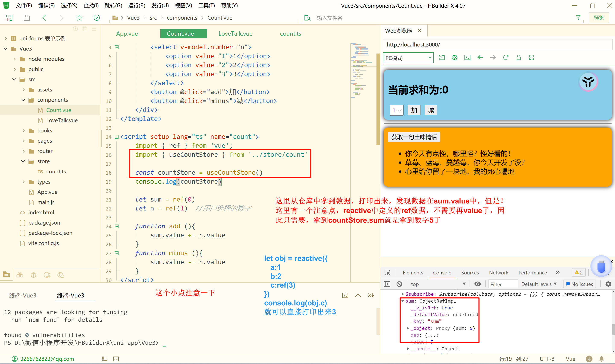Switch to the LoveTalk.vue editor tab

click(235, 34)
